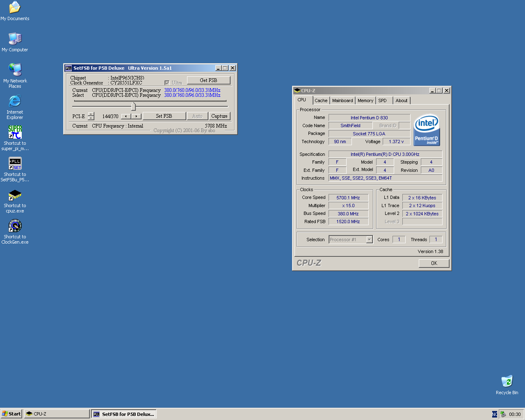Click the Socket 775 LGA package field
Image resolution: width=525 pixels, height=420 pixels.
coord(369,134)
